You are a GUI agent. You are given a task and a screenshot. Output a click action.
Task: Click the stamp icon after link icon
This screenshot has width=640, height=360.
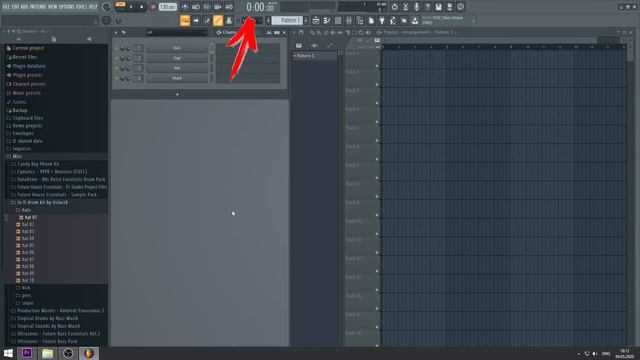(229, 20)
